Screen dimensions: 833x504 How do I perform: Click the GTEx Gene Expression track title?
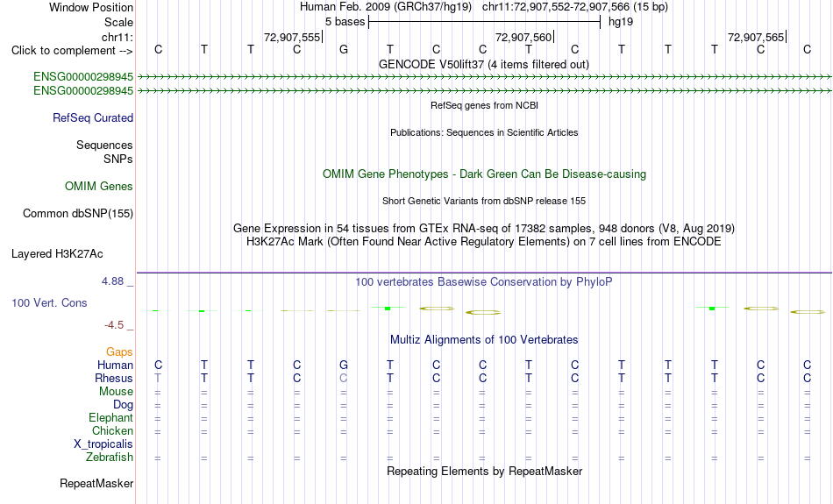tap(484, 229)
